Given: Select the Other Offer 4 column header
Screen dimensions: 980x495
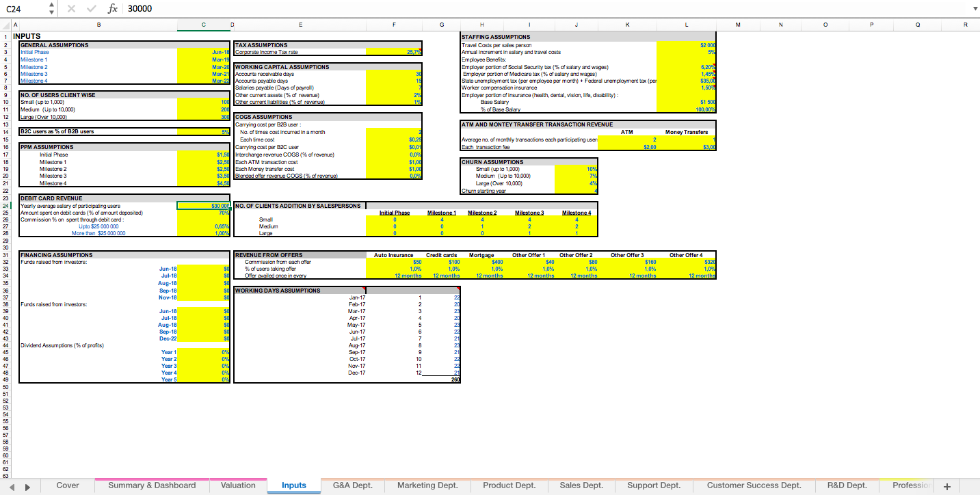Looking at the screenshot, I should (686, 255).
